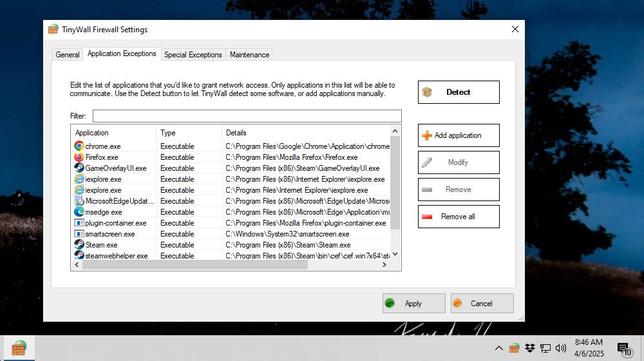Click the Mozilla Firefox\Firefox.exe path cell
The height and width of the screenshot is (361, 644).
coord(292,157)
